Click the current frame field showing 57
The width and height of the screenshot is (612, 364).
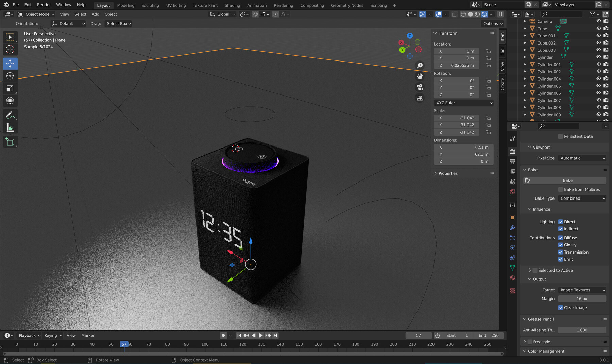[419, 335]
